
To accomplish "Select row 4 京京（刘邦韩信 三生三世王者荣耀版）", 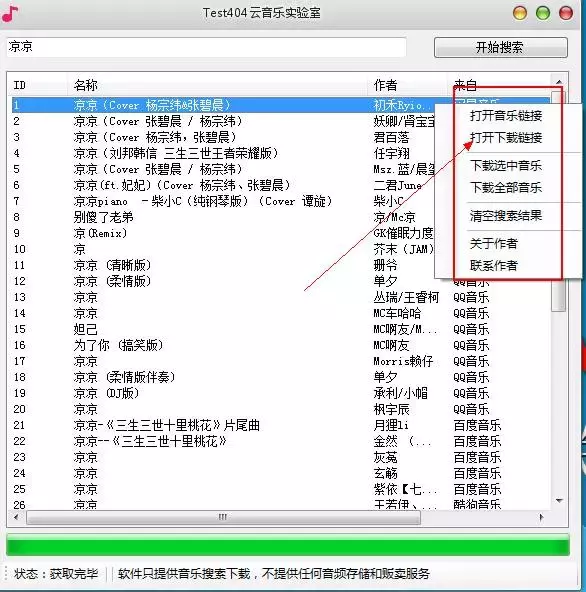I will [281, 153].
